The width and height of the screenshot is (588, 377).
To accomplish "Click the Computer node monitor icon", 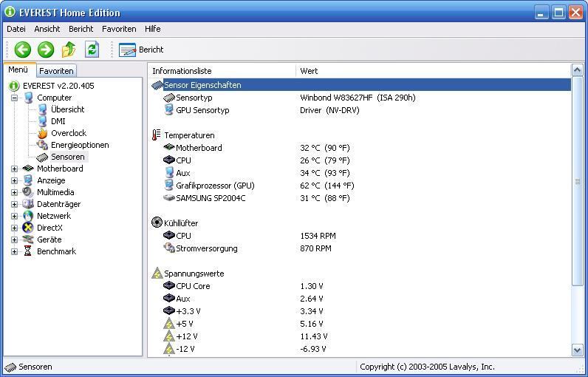I will pos(29,98).
